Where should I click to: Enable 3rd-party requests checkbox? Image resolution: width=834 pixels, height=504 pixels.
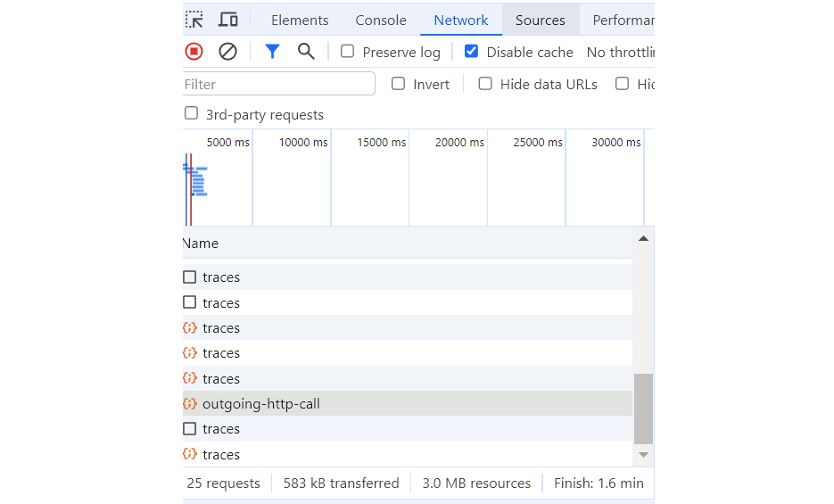191,114
